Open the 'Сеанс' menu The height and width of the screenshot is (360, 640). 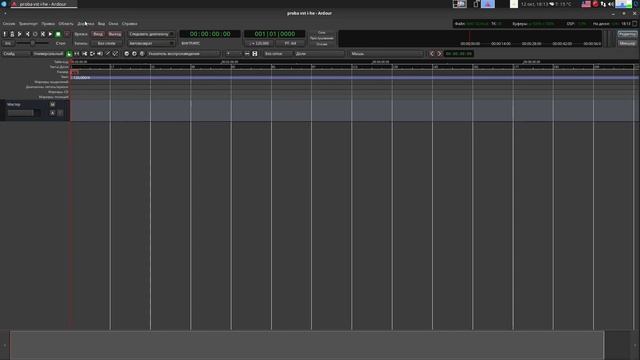point(9,24)
